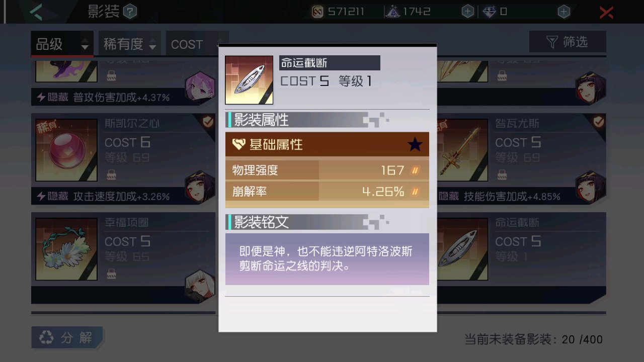Tap the gold coin icon showing 571211

point(317,12)
